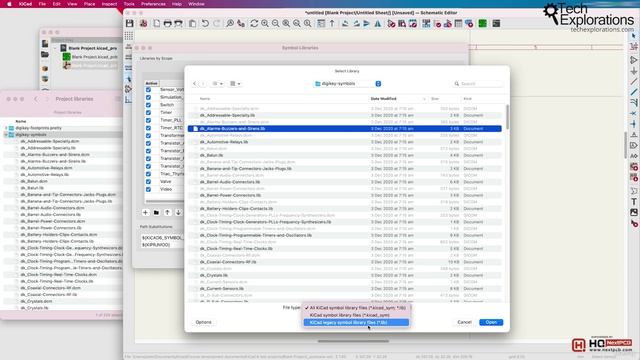Screen dimensions: 640x360
Task: Click the Undo arrow in the toolbar
Action: pos(205,24)
